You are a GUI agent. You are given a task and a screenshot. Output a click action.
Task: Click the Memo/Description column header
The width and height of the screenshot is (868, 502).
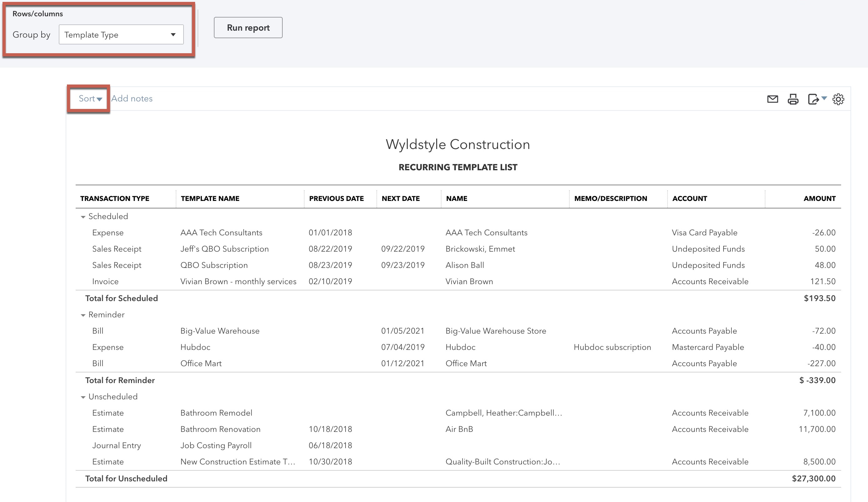pos(611,199)
